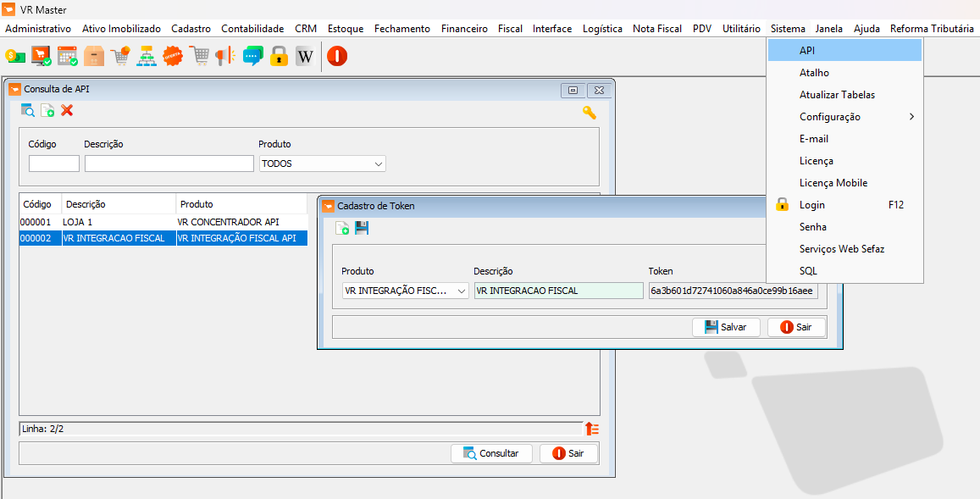Image resolution: width=980 pixels, height=499 pixels.
Task: Click the Consultar button
Action: [x=490, y=453]
